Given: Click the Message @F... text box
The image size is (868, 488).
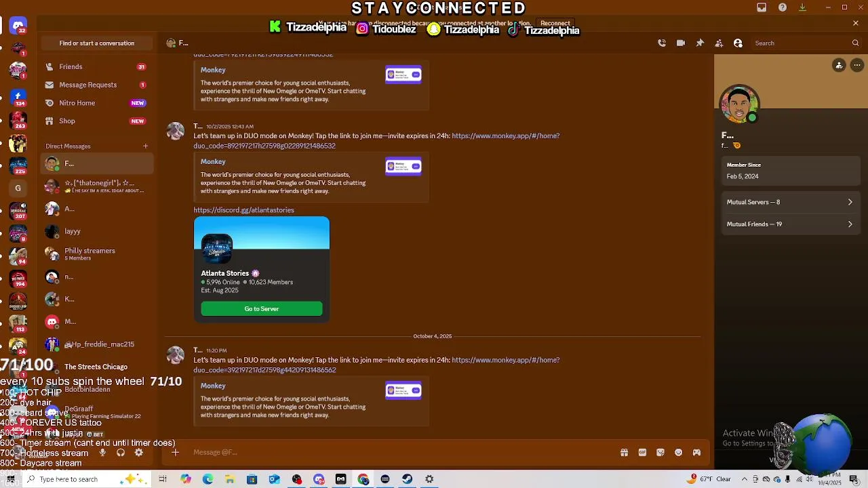Looking at the screenshot, I should [400, 452].
